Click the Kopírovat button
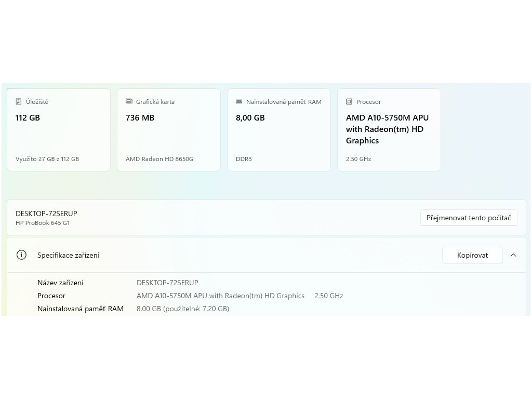Viewport: 532px width, 399px height. tap(472, 255)
